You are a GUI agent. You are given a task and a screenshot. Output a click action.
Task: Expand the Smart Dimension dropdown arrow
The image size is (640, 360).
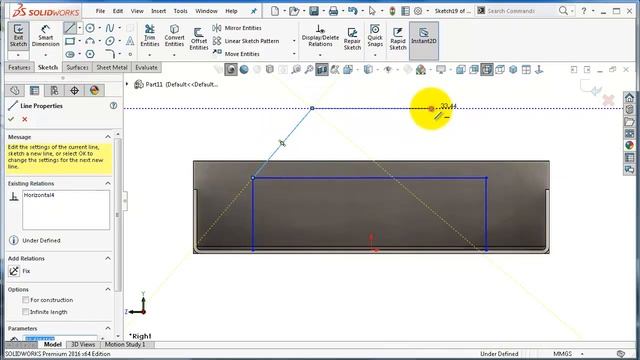45,55
